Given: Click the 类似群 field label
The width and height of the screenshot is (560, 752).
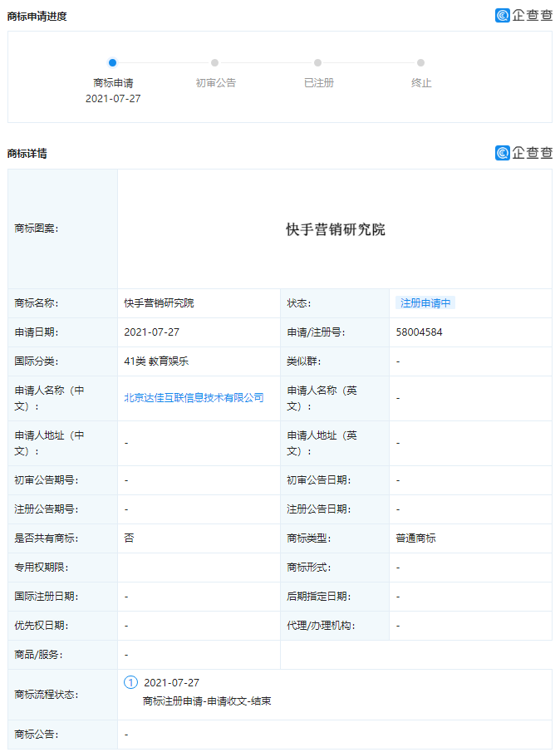Looking at the screenshot, I should [x=303, y=361].
